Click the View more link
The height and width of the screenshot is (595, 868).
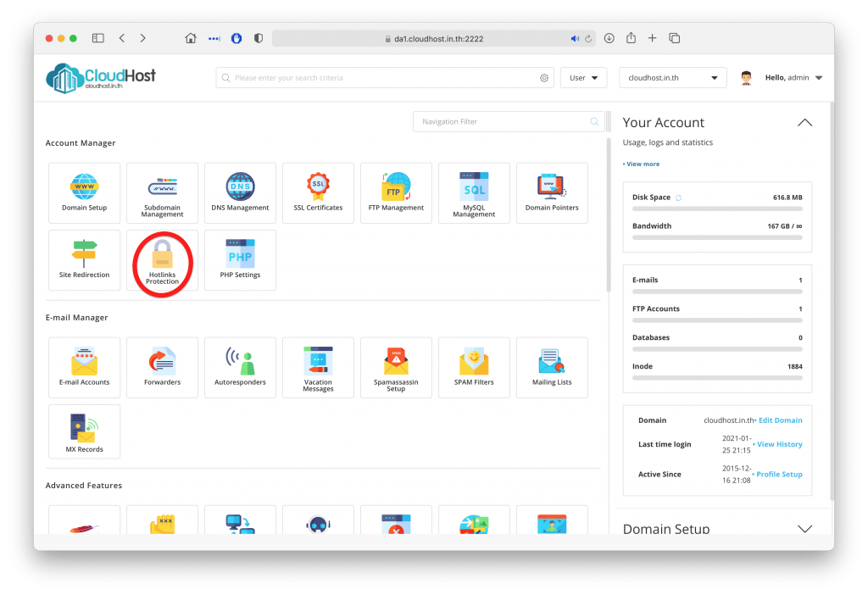(642, 164)
